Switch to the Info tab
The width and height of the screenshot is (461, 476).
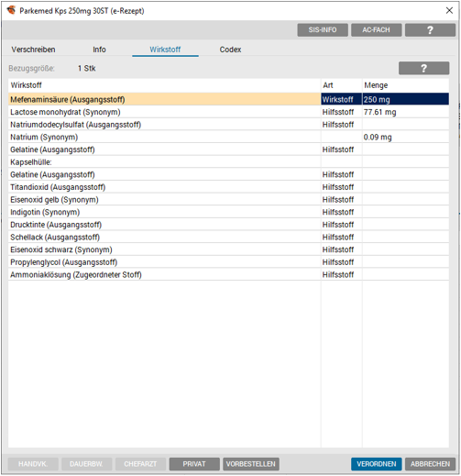(x=99, y=50)
